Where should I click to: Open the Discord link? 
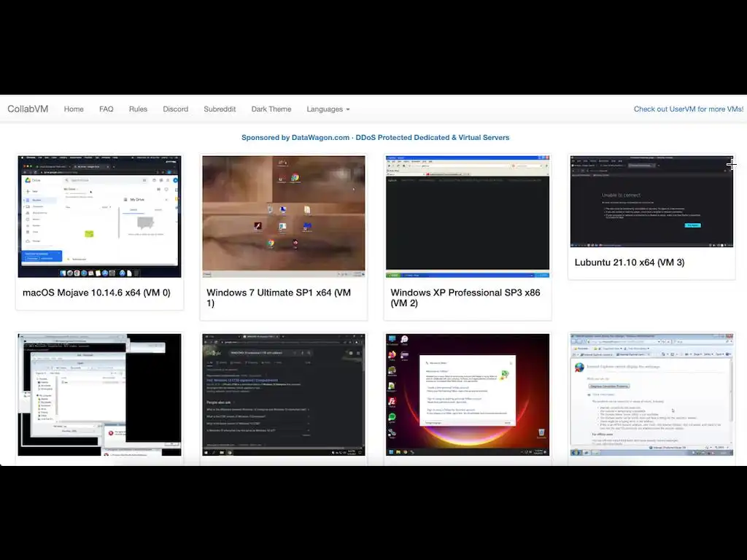[175, 109]
